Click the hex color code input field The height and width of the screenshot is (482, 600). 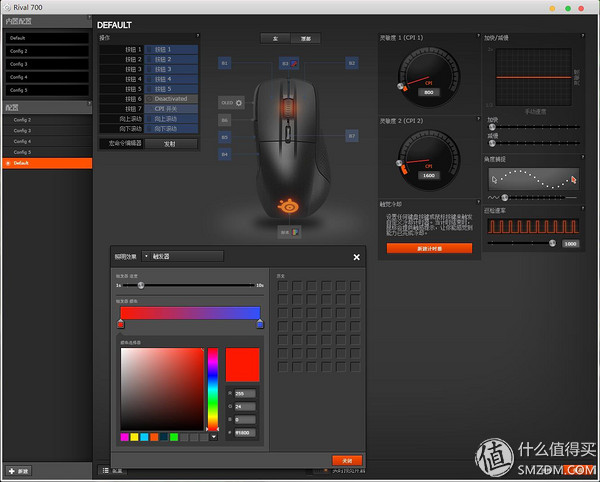243,432
